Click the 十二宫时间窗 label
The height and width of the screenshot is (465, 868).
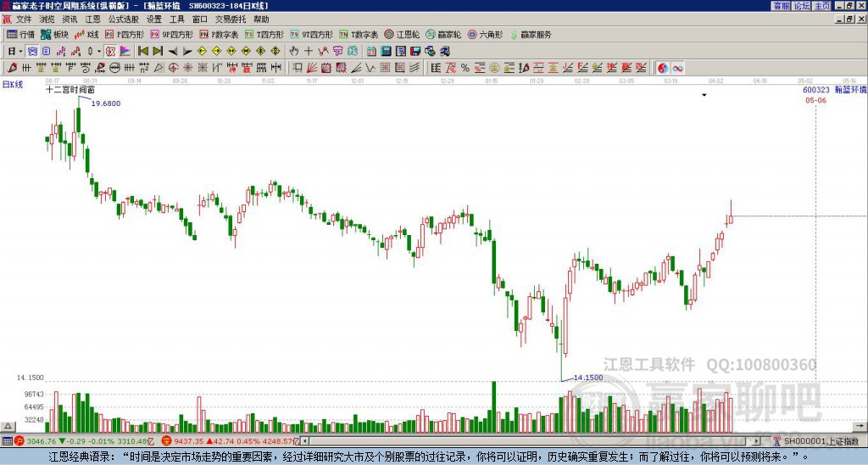tap(70, 89)
